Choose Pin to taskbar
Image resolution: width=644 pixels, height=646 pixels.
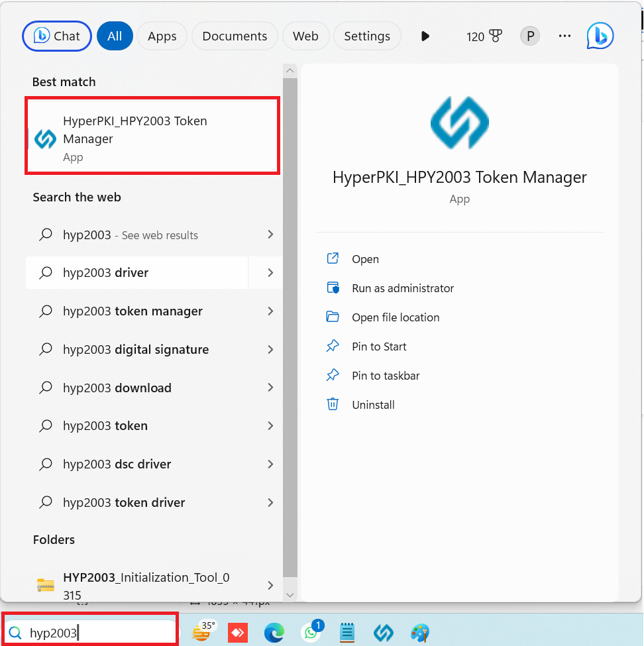click(386, 376)
